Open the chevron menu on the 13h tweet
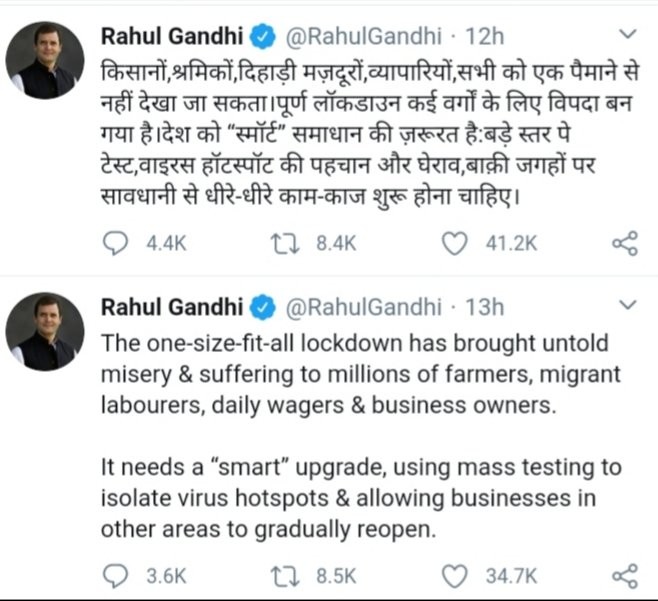This screenshot has width=658, height=601. pyautogui.click(x=628, y=305)
